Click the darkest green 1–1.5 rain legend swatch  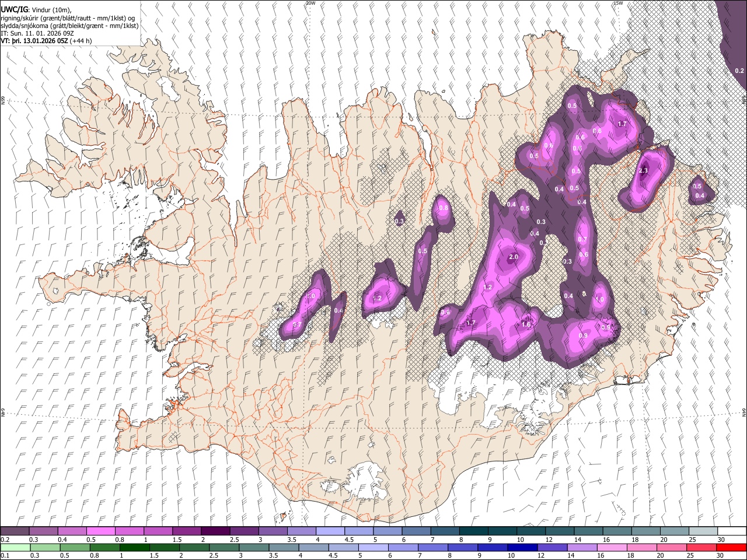tap(136, 548)
